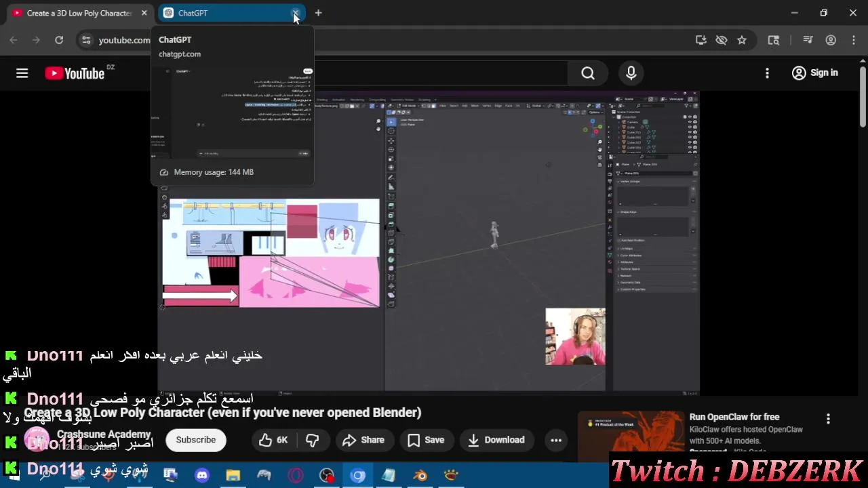This screenshot has width=868, height=488.
Task: Open YouTube settings dots beside Sign in
Action: coord(767,73)
